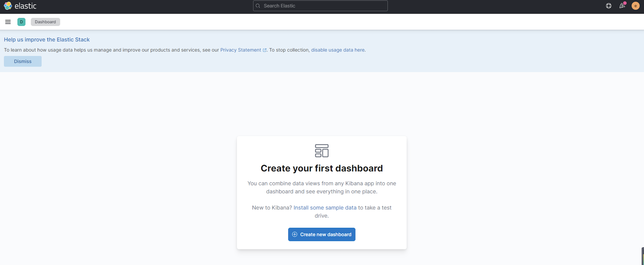Click the elastic wordmark text
This screenshot has height=265, width=644.
(x=26, y=6)
